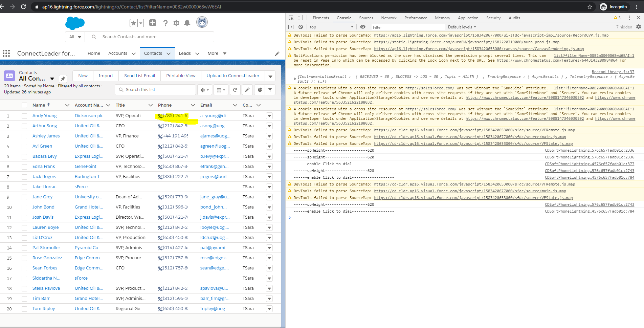This screenshot has width=644, height=328.
Task: Open the Salesforce setup gear icon
Action: (176, 23)
